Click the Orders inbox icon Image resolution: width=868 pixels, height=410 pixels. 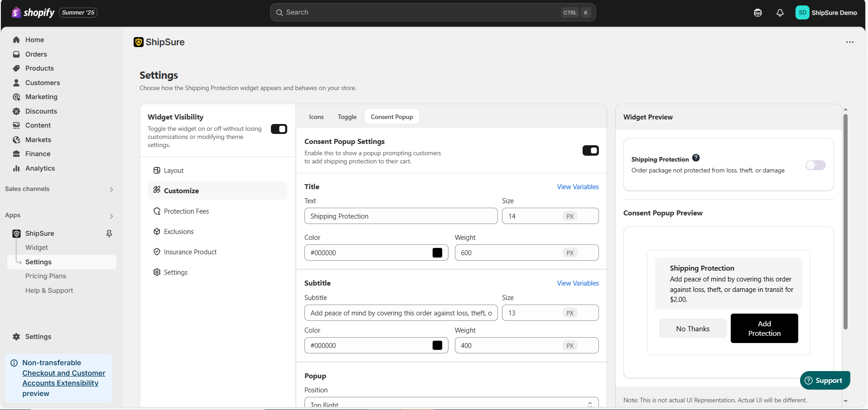coord(16,54)
